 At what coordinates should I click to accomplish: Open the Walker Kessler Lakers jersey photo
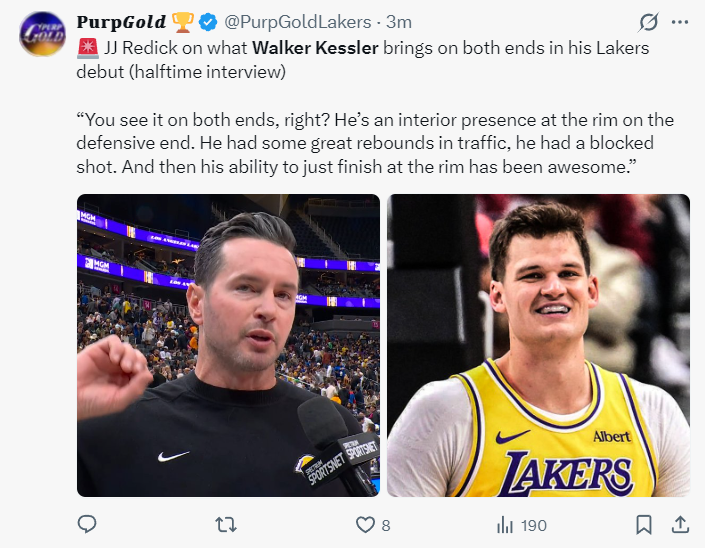[539, 345]
